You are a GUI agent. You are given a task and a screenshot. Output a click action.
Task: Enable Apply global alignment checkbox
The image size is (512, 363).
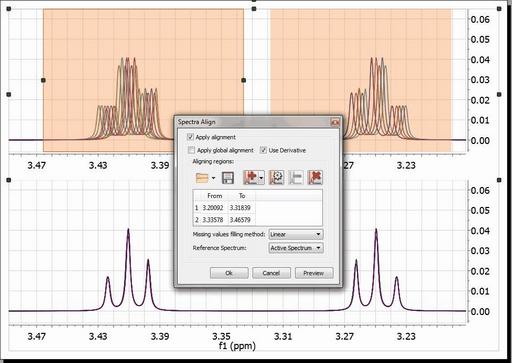coord(191,150)
